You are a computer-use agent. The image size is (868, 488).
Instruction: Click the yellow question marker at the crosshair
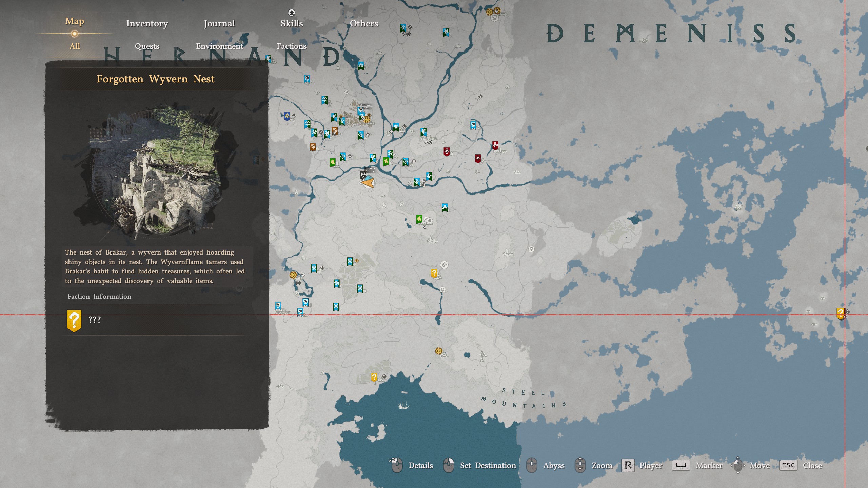pos(840,313)
